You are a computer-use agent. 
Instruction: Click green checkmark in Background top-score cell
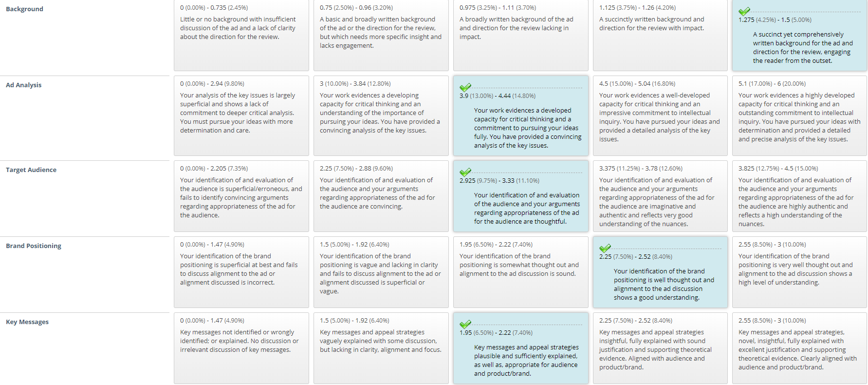744,11
